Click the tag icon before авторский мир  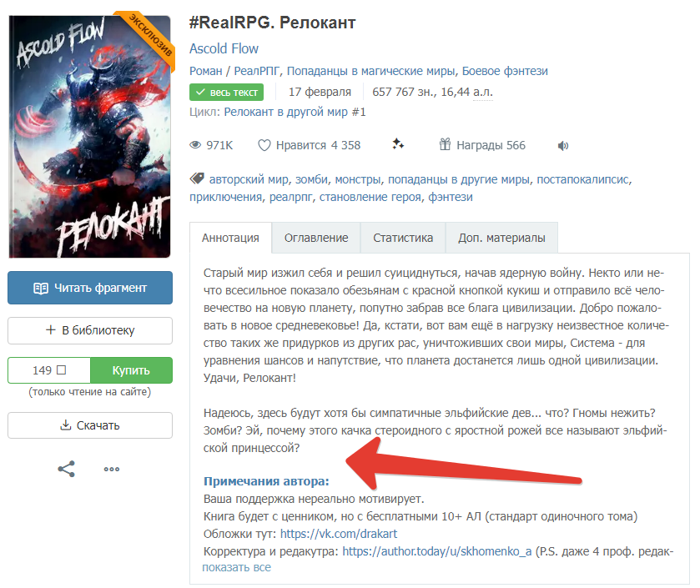[197, 178]
